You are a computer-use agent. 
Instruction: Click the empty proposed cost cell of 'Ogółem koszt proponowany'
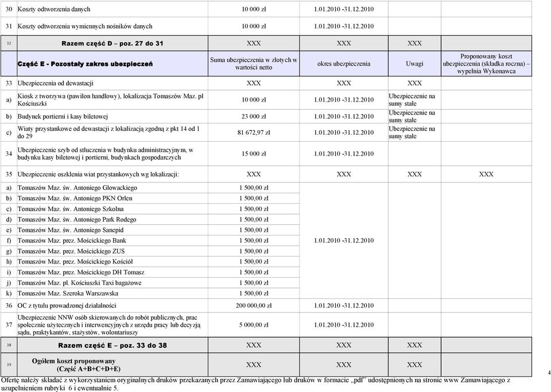[486, 365]
